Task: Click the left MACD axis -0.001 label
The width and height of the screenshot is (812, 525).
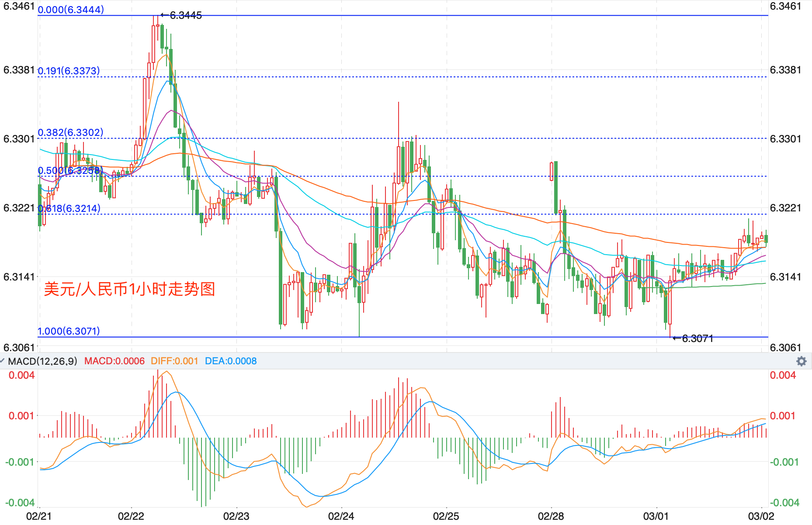Action: tap(20, 462)
